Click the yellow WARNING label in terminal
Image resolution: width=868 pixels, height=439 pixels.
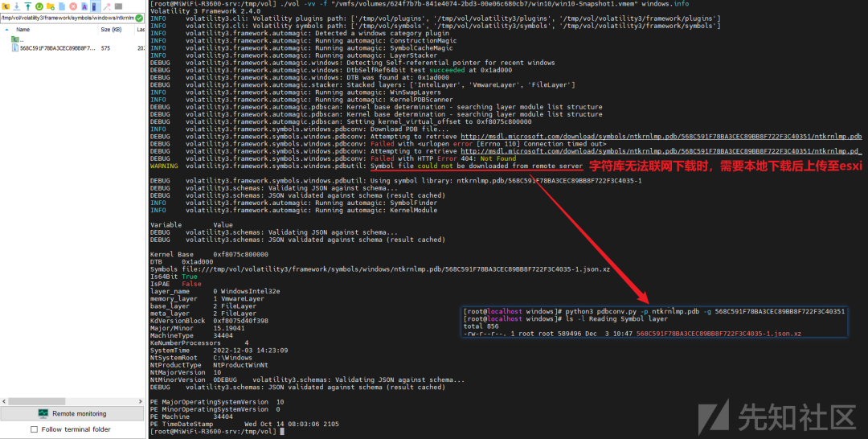click(164, 166)
